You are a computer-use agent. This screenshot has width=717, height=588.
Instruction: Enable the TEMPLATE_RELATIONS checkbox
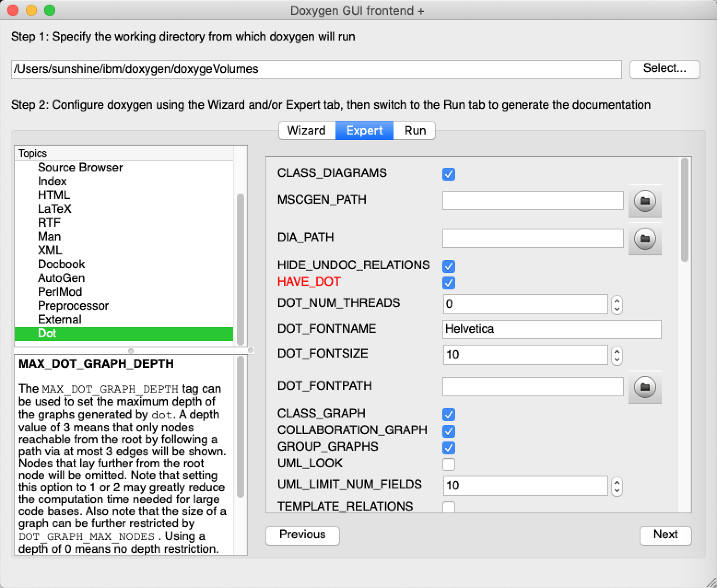point(448,507)
